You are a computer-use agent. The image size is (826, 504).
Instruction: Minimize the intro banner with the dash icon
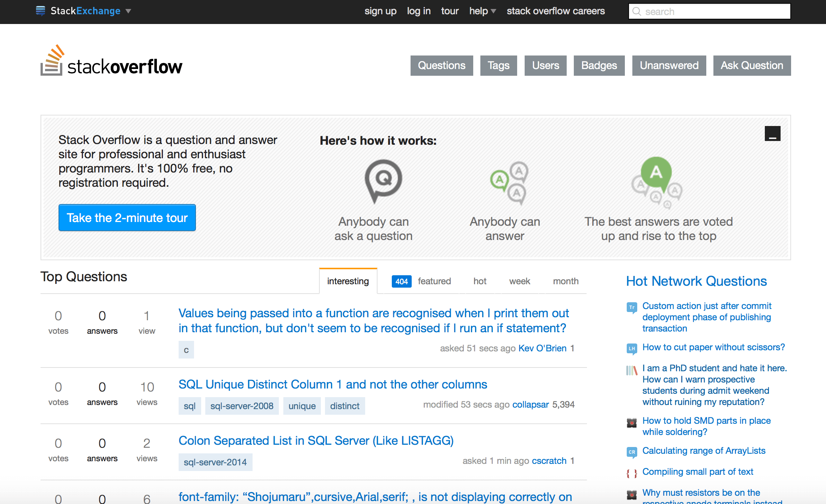point(773,133)
